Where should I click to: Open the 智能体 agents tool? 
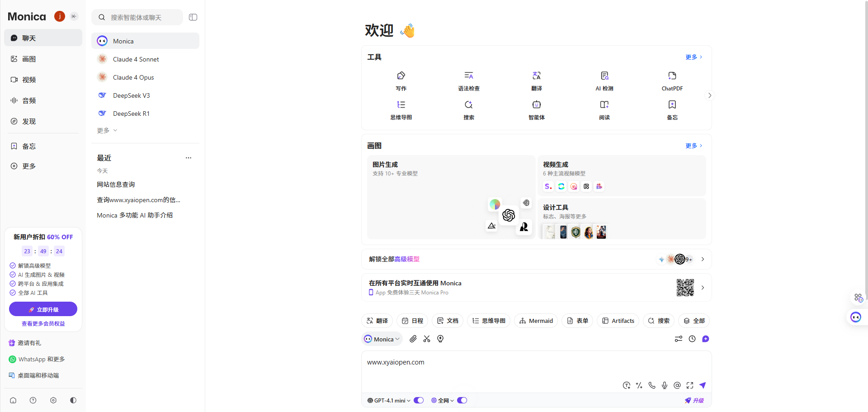tap(537, 110)
